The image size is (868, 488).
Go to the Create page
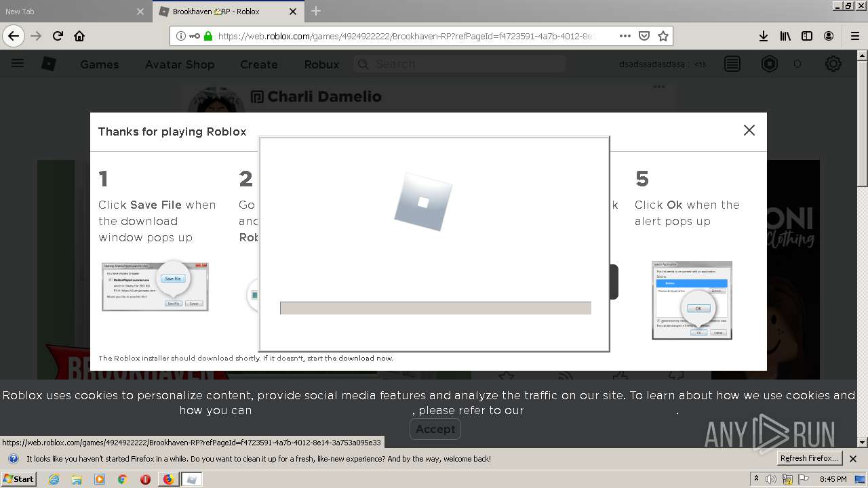coord(258,64)
